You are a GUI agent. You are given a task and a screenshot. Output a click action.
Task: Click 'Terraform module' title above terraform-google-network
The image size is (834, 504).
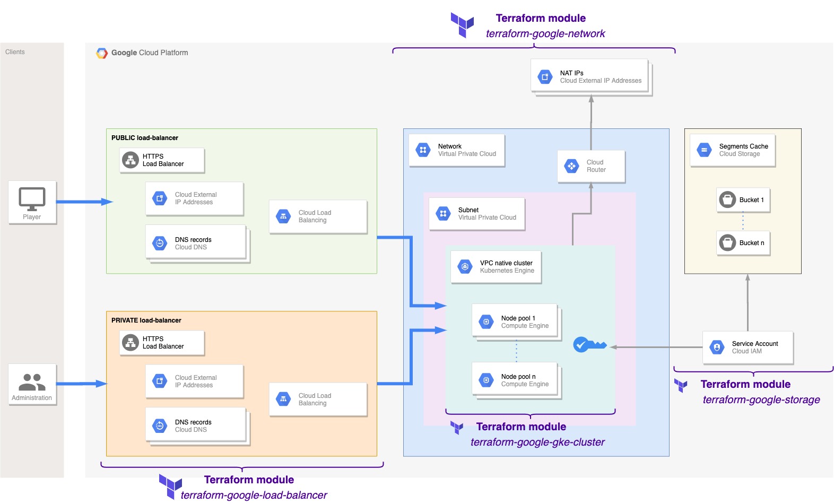[x=541, y=18]
